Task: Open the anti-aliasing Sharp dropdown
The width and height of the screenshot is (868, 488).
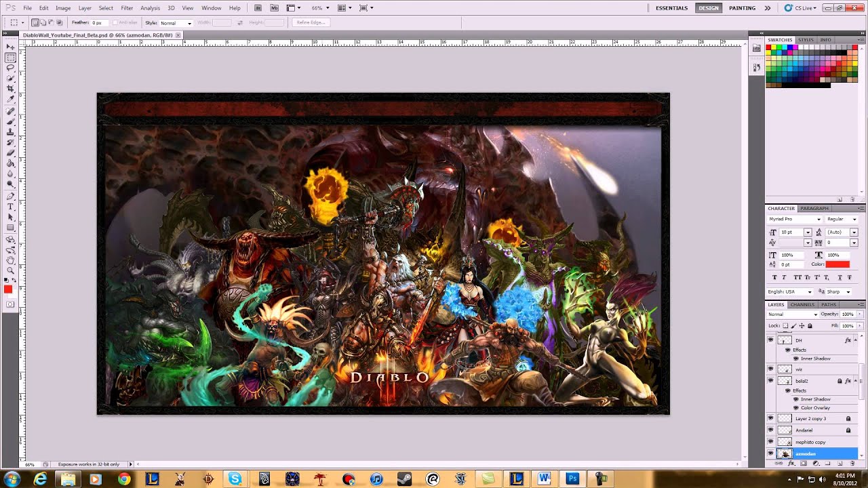Action: pyautogui.click(x=838, y=291)
